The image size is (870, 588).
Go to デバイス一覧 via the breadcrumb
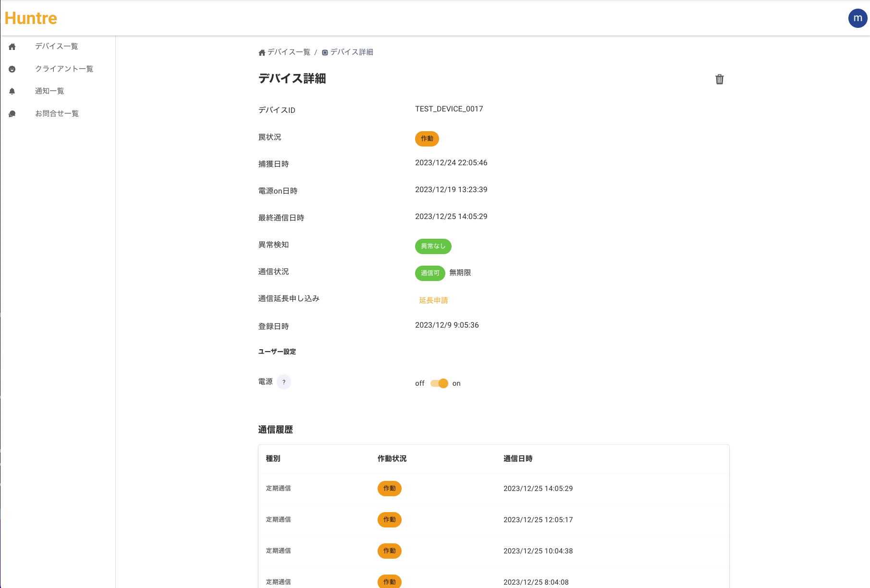pyautogui.click(x=289, y=52)
